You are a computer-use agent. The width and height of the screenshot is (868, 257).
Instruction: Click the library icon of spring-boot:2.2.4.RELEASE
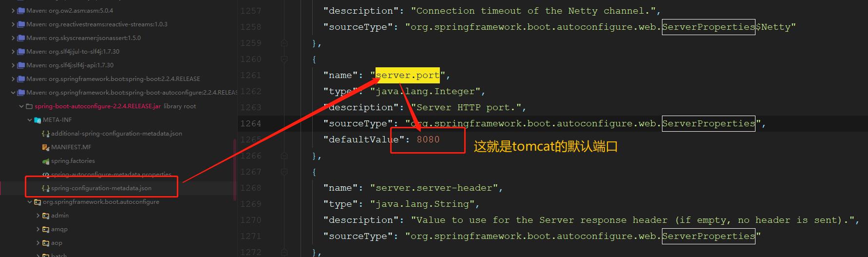(21, 79)
